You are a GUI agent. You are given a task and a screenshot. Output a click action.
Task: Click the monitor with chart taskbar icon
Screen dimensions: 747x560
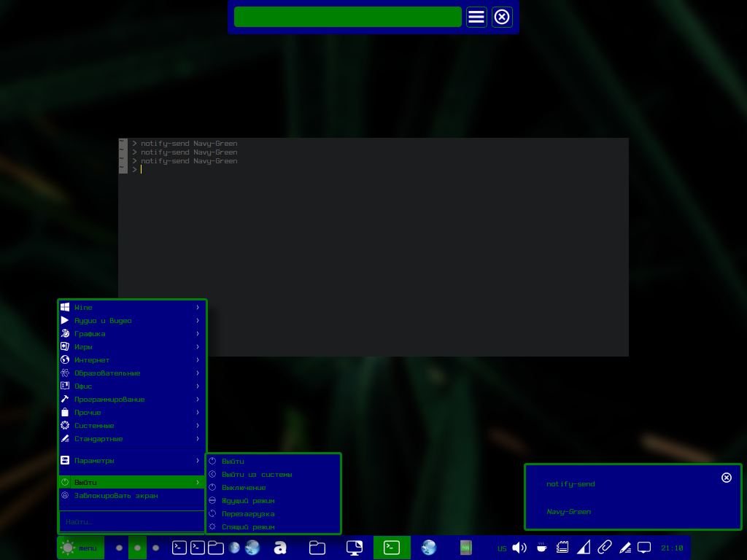[355, 548]
